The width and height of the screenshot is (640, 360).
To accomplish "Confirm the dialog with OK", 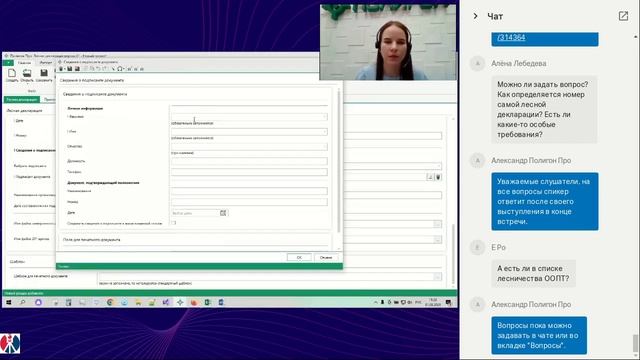I will pos(299,258).
